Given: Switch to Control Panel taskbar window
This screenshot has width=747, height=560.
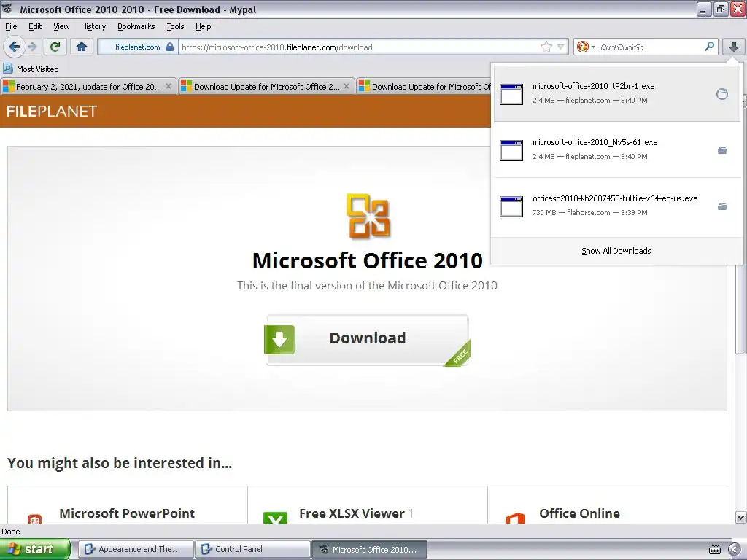Looking at the screenshot, I should [x=252, y=549].
